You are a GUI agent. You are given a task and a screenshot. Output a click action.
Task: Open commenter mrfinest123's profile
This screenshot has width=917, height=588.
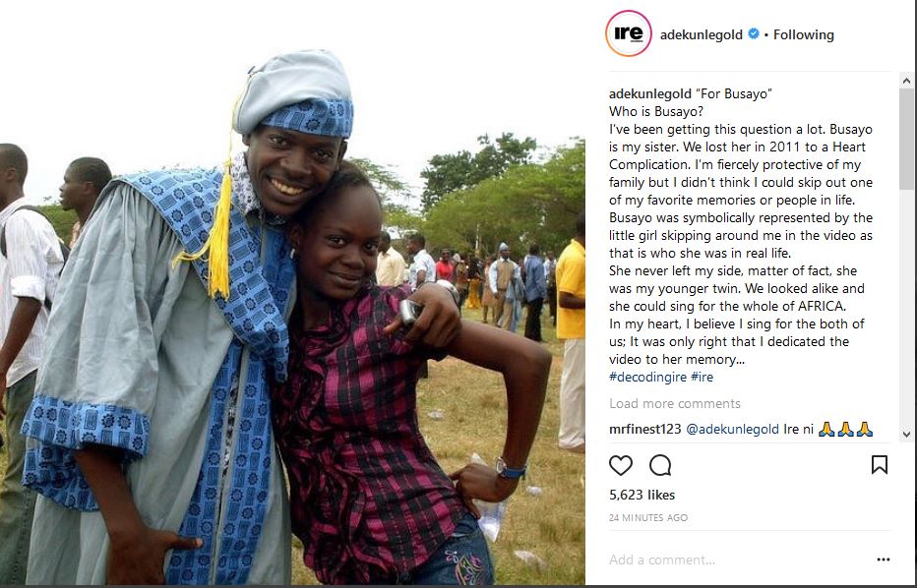[645, 429]
